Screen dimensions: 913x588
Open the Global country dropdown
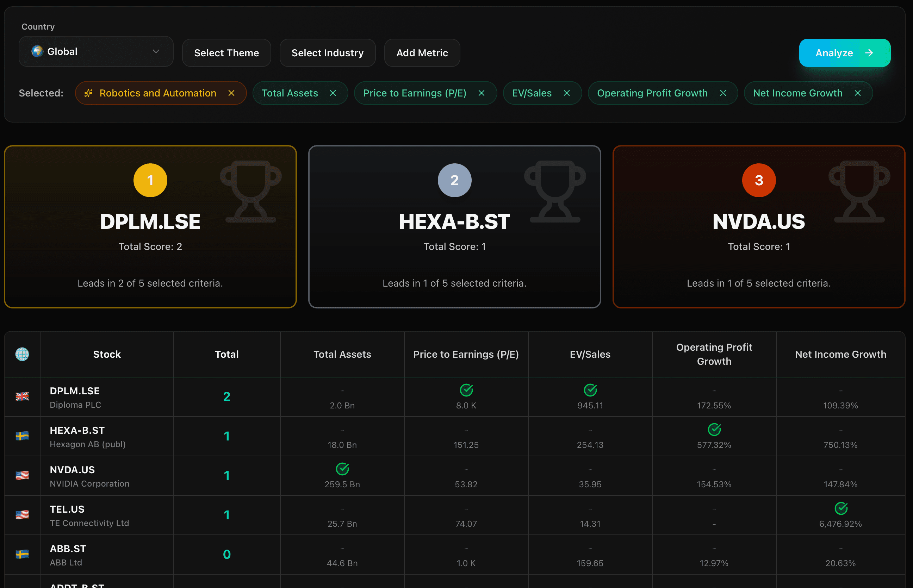click(x=96, y=51)
